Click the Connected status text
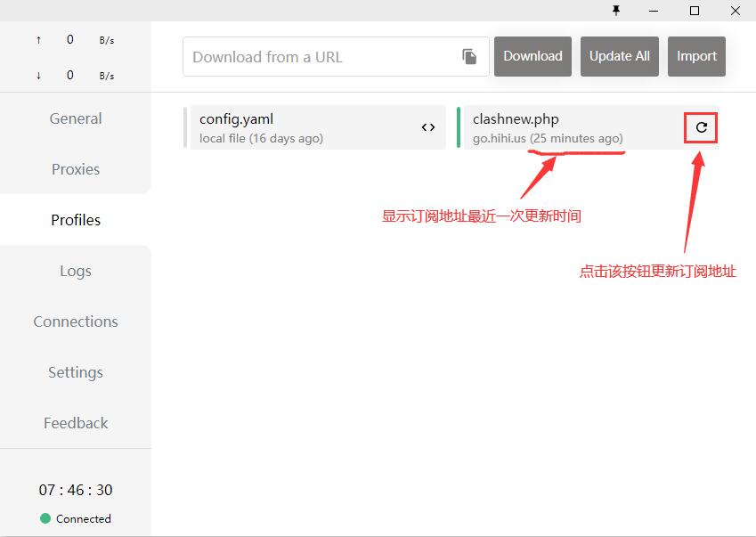The width and height of the screenshot is (756, 537). coord(84,518)
